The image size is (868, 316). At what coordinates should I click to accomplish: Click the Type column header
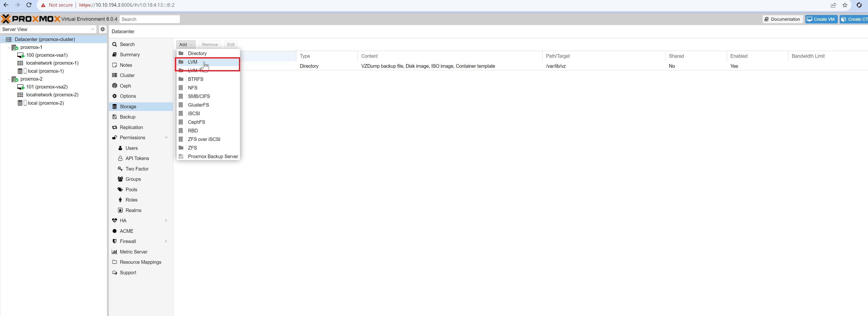(327, 56)
